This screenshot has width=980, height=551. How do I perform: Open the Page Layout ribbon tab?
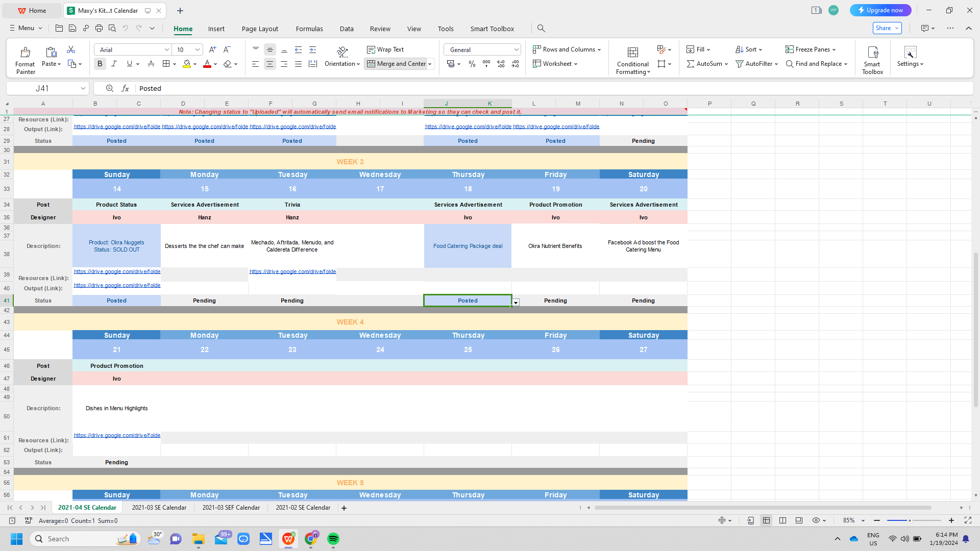(x=260, y=29)
